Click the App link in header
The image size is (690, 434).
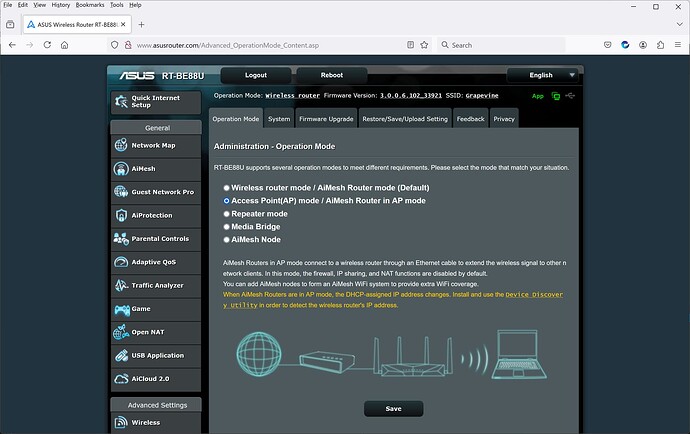(538, 96)
